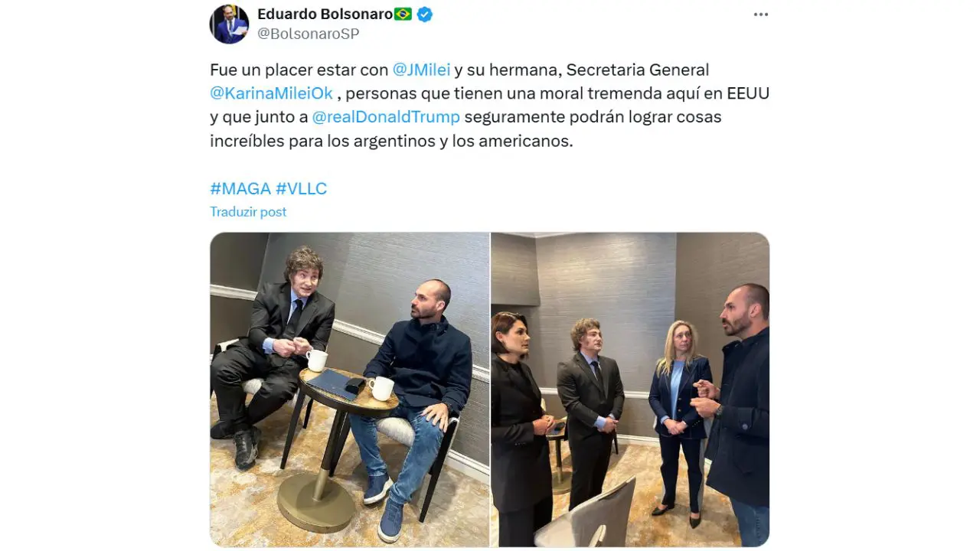The image size is (980, 551).
Task: Click the Brazilian flag emoji beside name
Action: (403, 15)
